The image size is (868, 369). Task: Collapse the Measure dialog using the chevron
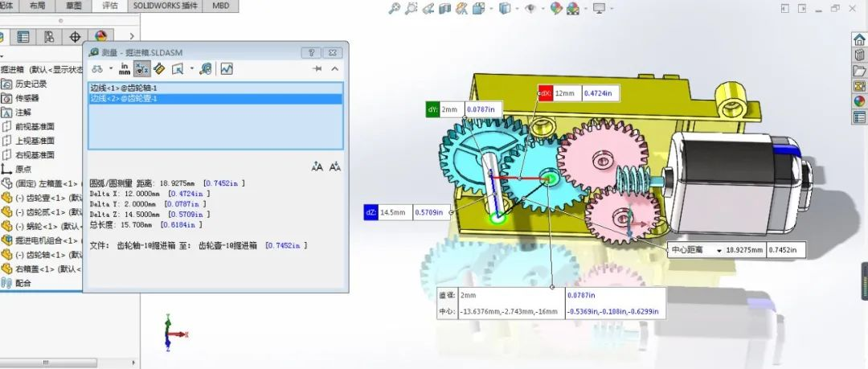coord(335,69)
